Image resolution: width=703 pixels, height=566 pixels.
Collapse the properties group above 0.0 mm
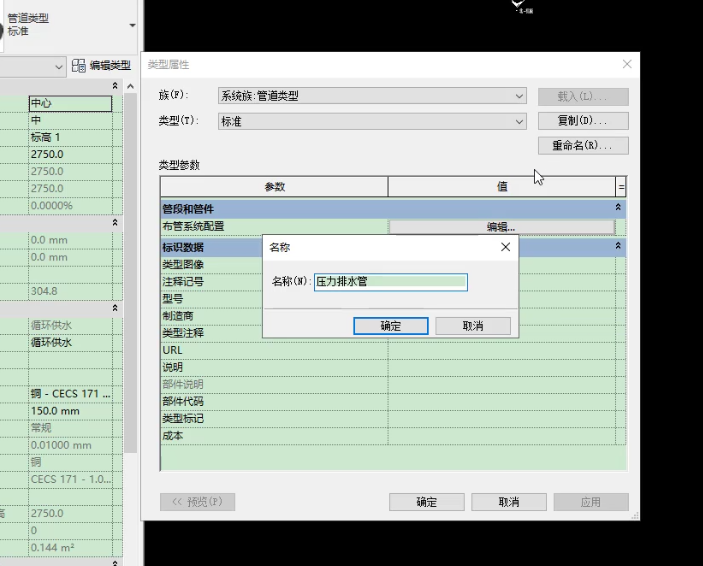115,222
